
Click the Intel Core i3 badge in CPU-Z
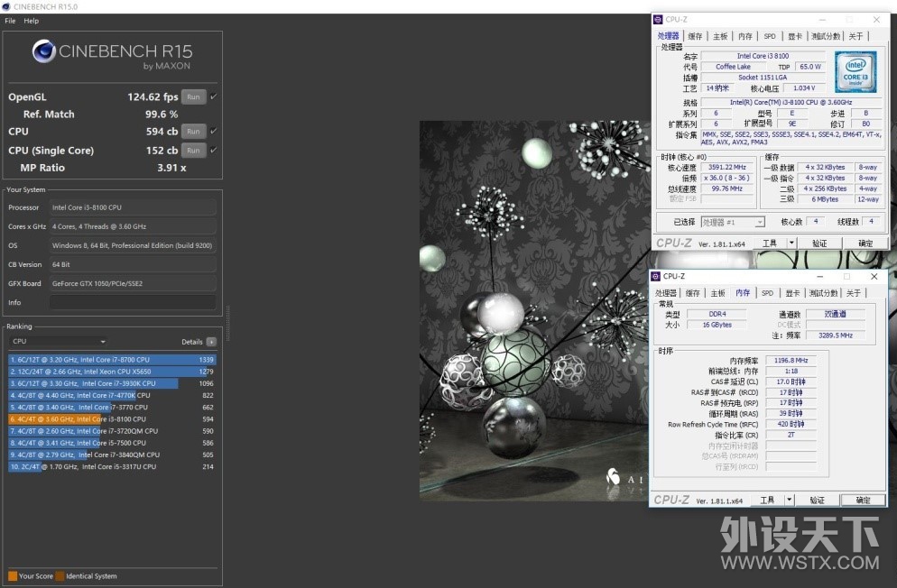[855, 72]
